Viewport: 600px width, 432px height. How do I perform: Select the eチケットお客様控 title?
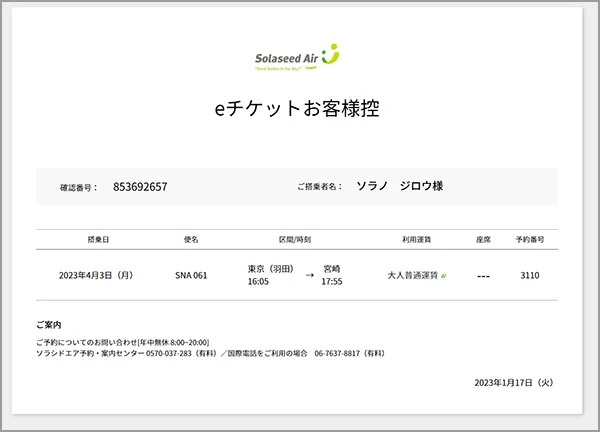click(x=297, y=108)
